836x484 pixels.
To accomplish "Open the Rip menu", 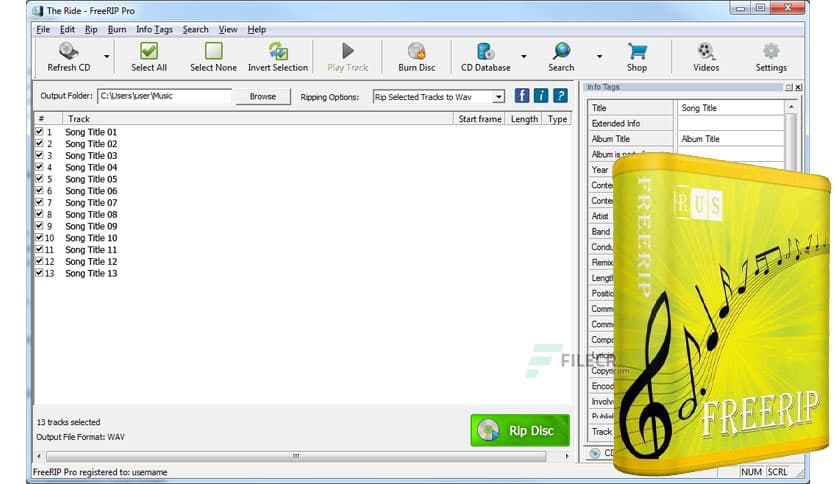I will click(x=91, y=29).
